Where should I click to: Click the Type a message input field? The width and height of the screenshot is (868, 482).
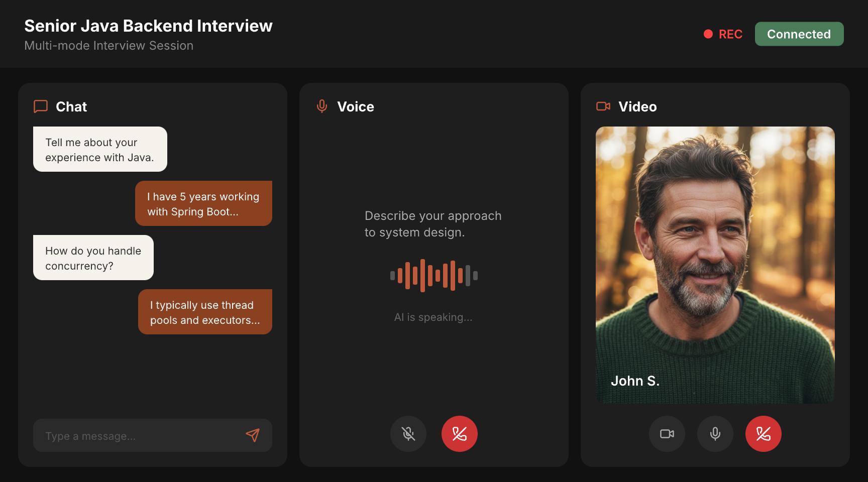tap(141, 435)
